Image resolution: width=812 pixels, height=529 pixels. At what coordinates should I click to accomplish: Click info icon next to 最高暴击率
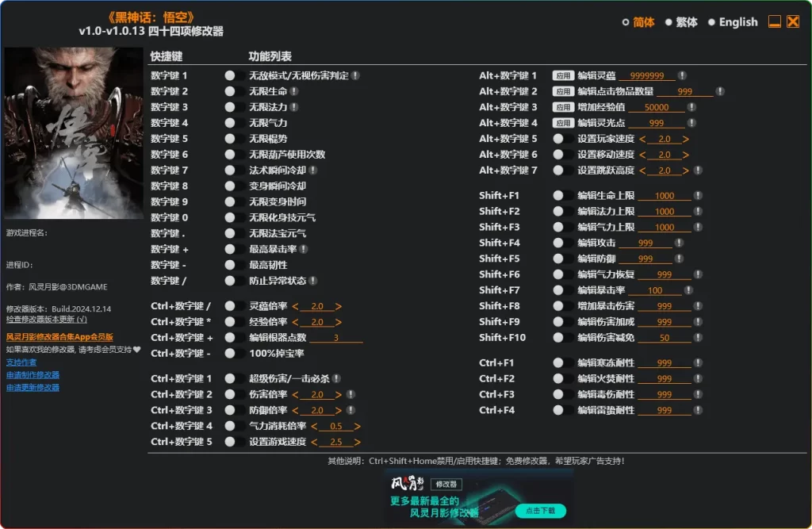click(x=304, y=249)
